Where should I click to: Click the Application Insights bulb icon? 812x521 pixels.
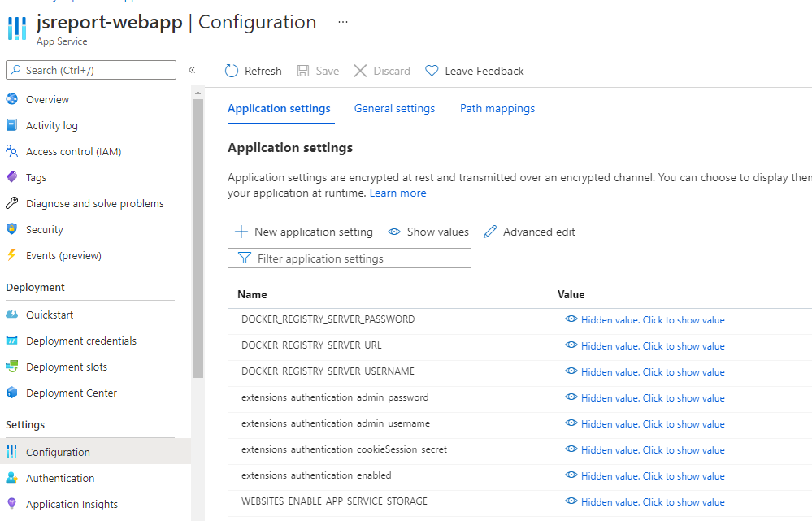pos(12,503)
